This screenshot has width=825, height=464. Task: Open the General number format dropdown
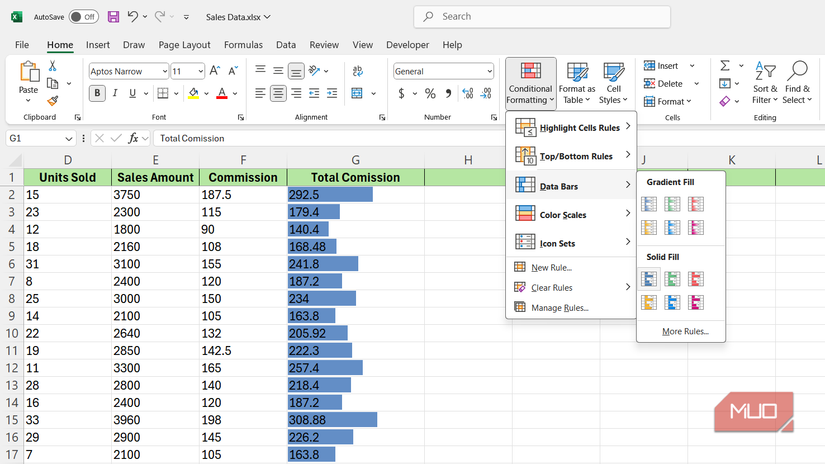point(443,72)
